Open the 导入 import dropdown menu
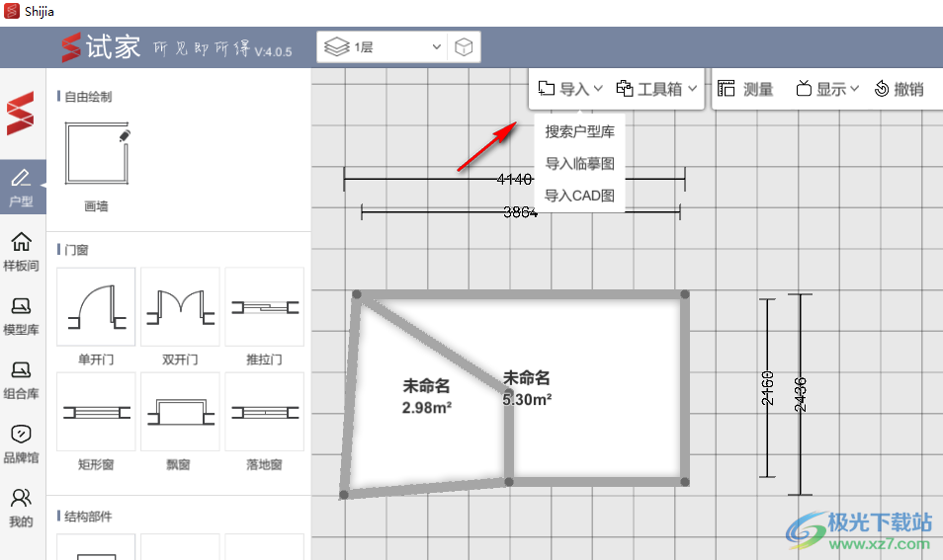The image size is (943, 560). click(569, 89)
